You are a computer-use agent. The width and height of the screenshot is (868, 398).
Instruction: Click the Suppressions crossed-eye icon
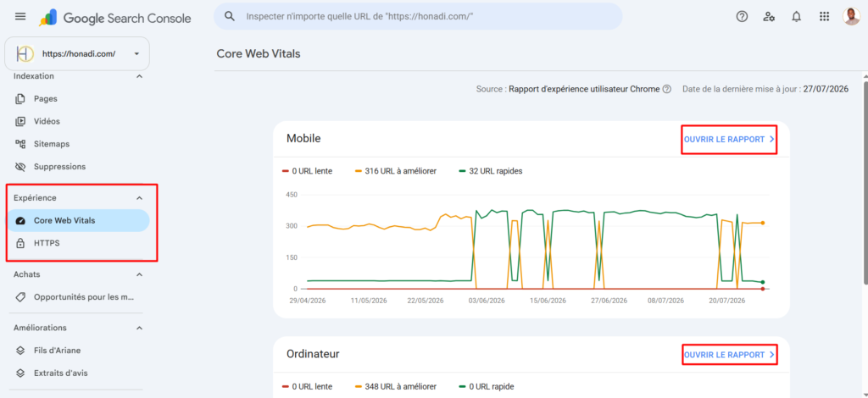20,166
